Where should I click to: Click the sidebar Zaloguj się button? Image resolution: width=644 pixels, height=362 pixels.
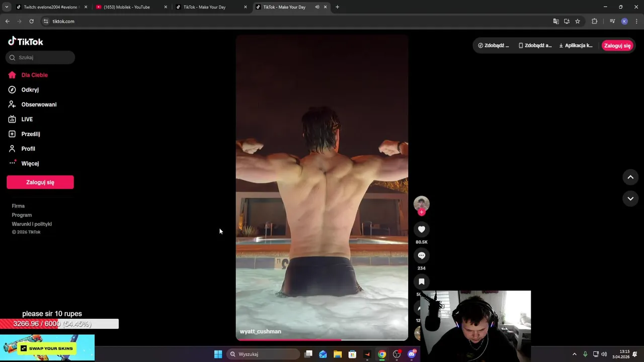tap(40, 182)
